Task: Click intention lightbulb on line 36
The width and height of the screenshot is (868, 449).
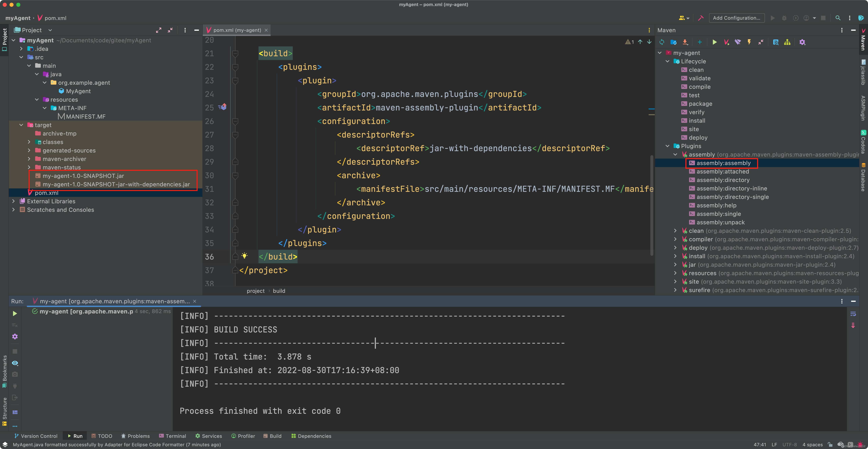Action: click(x=245, y=256)
